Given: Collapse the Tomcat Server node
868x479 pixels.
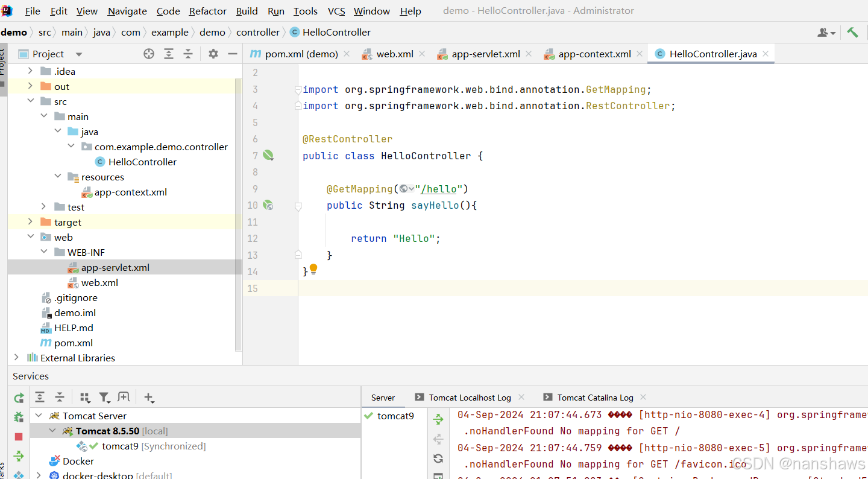Looking at the screenshot, I should pyautogui.click(x=39, y=416).
